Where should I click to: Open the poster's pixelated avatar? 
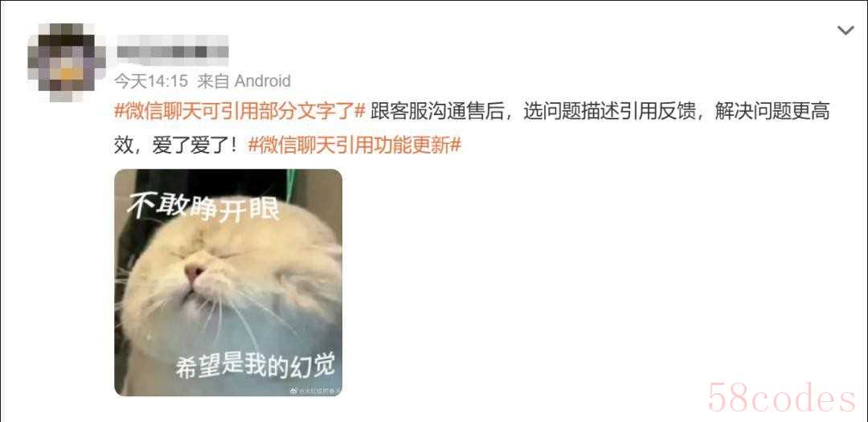67,63
